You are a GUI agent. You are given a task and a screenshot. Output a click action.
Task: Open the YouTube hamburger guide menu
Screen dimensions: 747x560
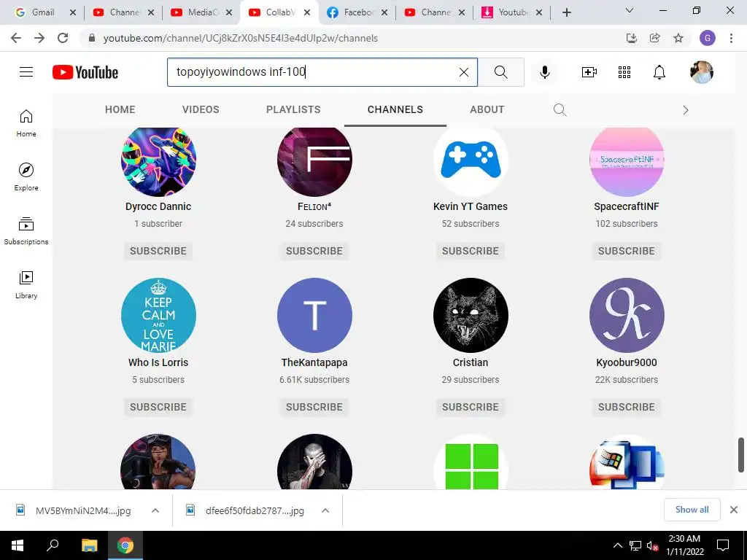point(26,72)
